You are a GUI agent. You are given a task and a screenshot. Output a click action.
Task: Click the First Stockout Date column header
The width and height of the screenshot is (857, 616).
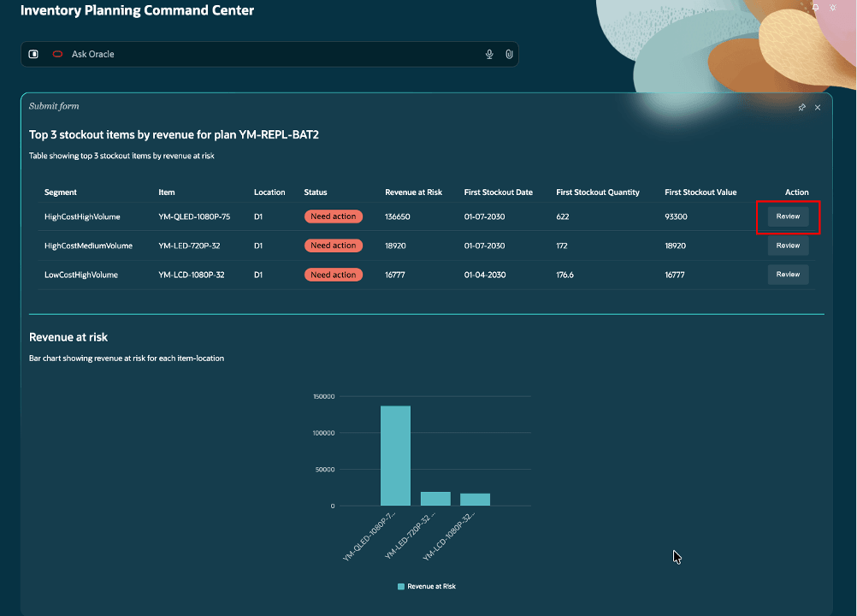[499, 192]
